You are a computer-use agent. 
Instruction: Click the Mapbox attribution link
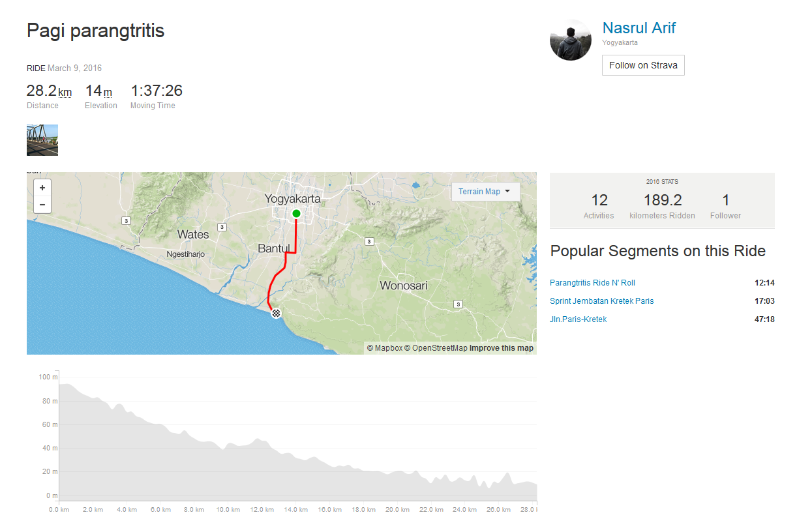pos(385,348)
